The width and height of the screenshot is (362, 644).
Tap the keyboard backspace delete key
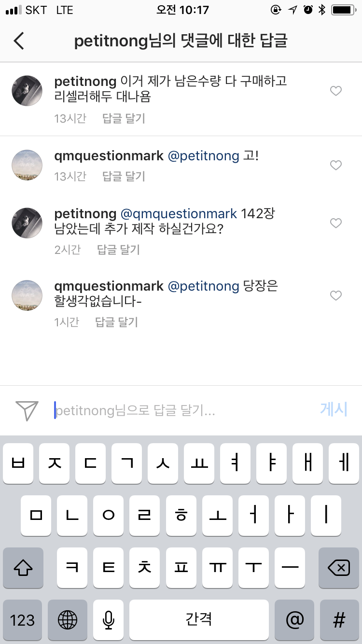point(339,568)
